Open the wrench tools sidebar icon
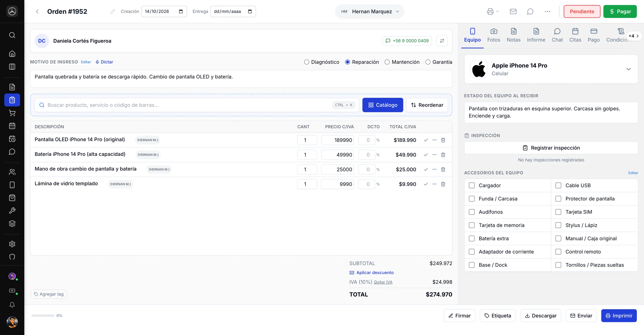 [12, 210]
